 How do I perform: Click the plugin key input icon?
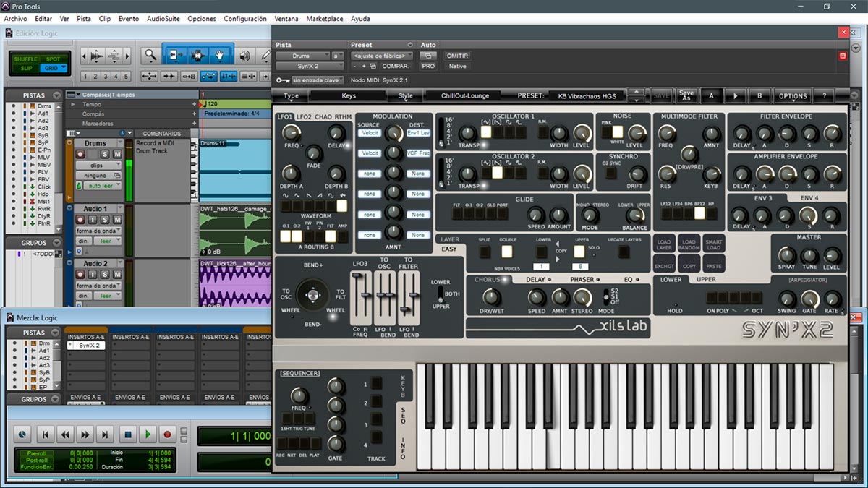pos(283,80)
